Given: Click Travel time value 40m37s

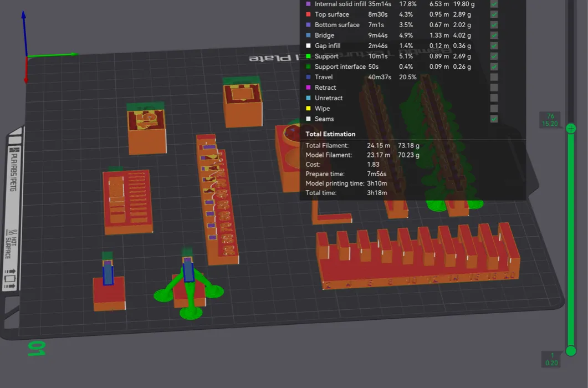Looking at the screenshot, I should [x=380, y=77].
